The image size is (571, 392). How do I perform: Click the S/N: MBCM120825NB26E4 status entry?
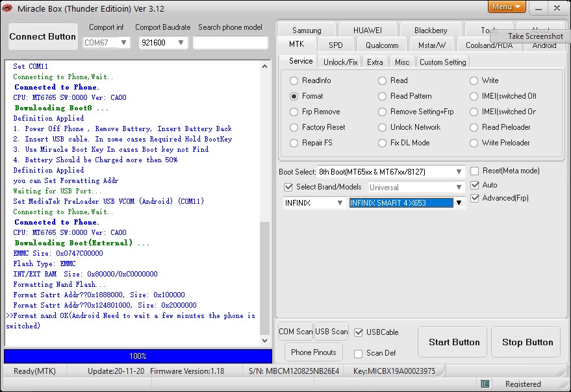[x=294, y=371]
